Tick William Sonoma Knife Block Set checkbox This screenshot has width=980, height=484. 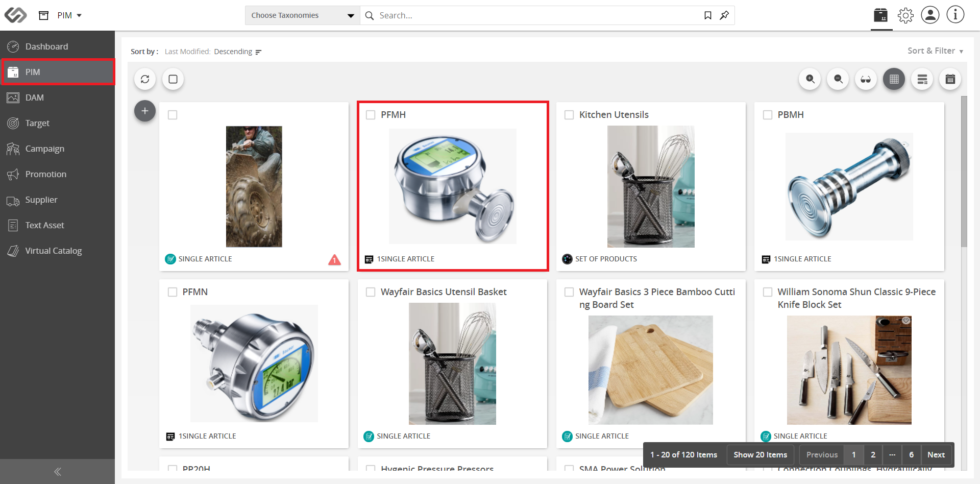(768, 292)
